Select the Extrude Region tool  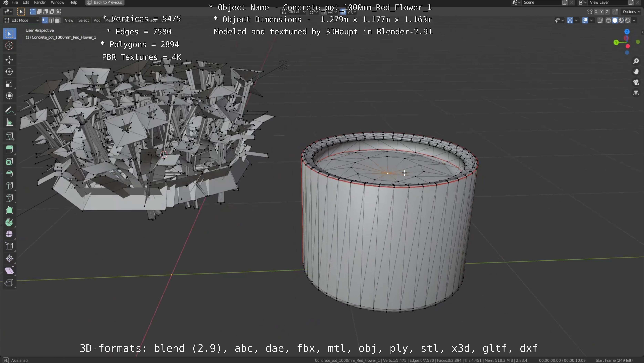pos(9,150)
